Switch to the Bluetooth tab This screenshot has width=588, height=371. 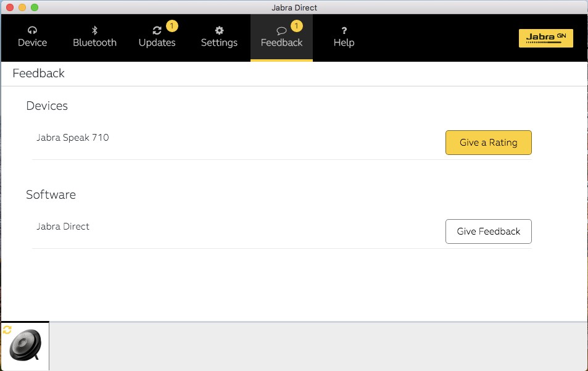coord(94,38)
